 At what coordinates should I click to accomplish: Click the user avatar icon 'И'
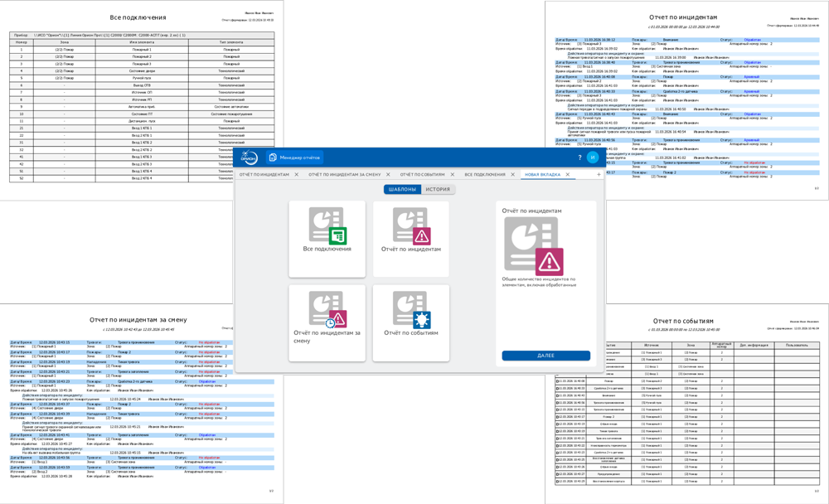click(592, 157)
